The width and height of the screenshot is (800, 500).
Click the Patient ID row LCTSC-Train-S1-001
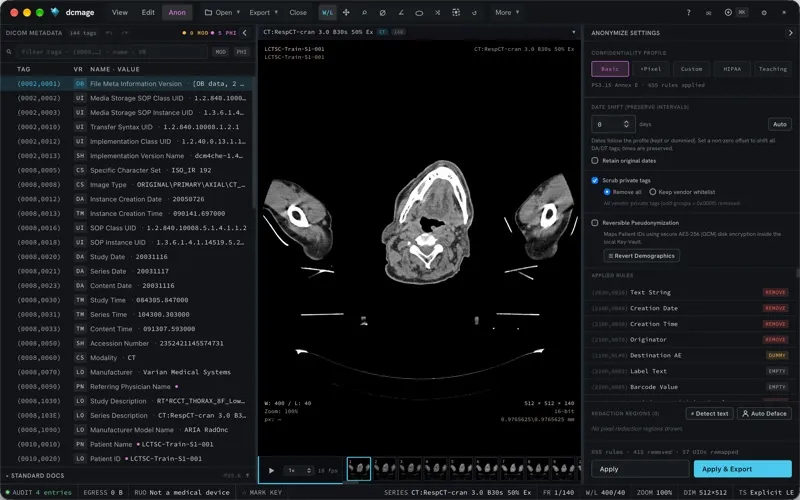point(128,459)
